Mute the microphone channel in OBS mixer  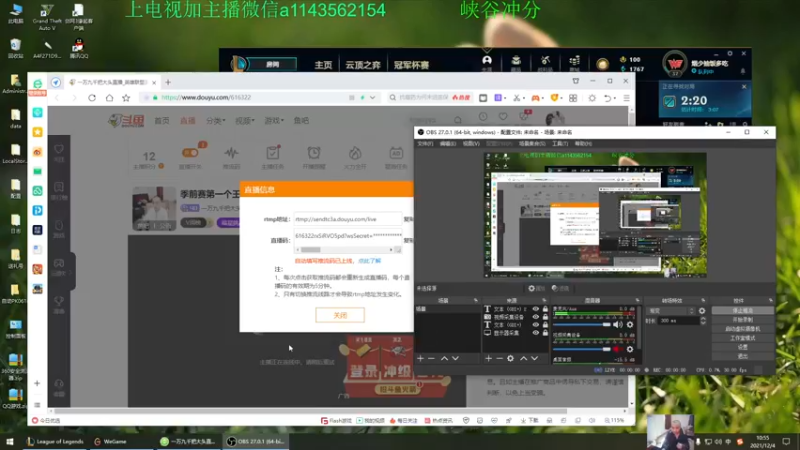pos(618,324)
